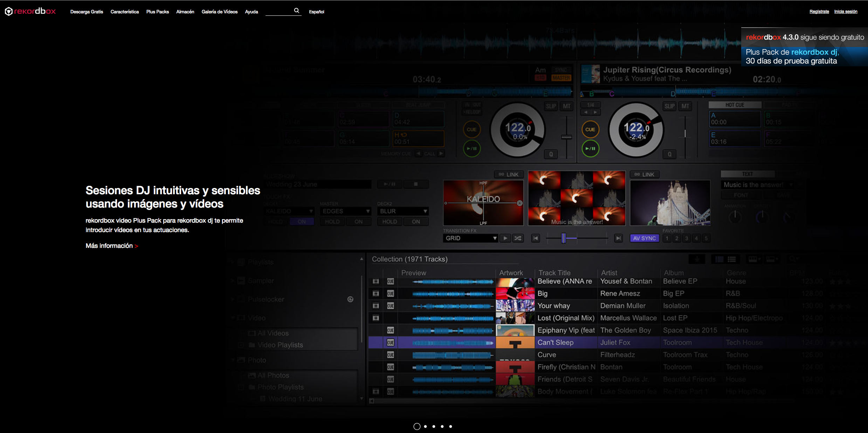Click the orange CUE button on deck 1
Viewport: 868px width, 433px height.
click(x=471, y=129)
